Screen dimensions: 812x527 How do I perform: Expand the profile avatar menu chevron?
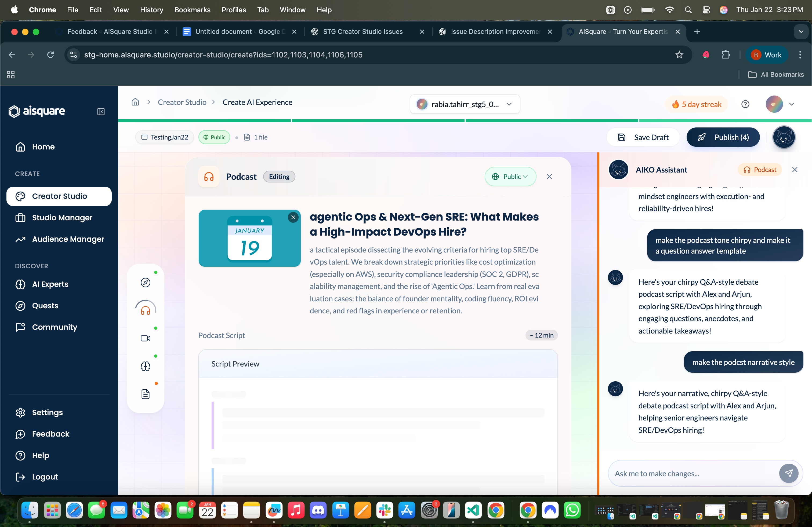tap(792, 104)
